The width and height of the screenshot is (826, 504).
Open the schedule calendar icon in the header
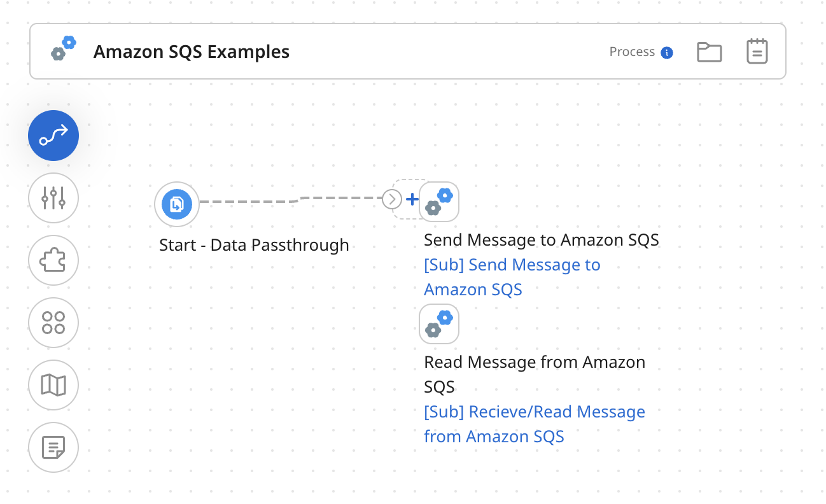[x=757, y=52]
